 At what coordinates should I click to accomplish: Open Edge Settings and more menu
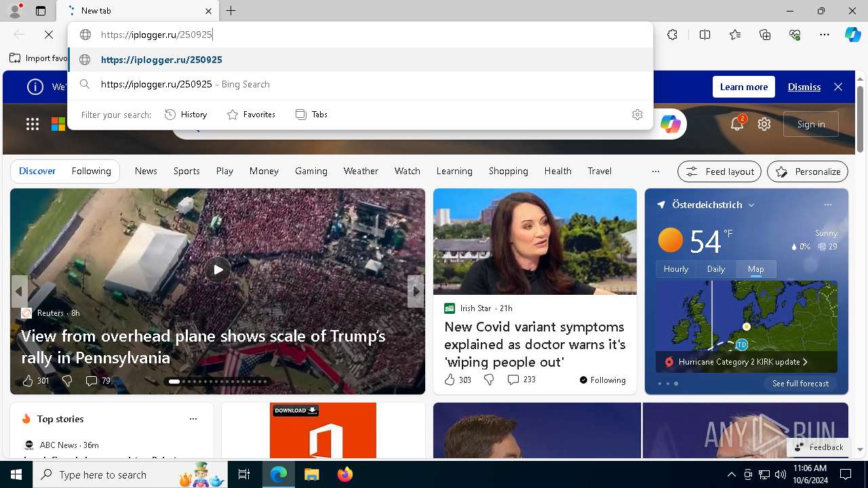click(825, 35)
